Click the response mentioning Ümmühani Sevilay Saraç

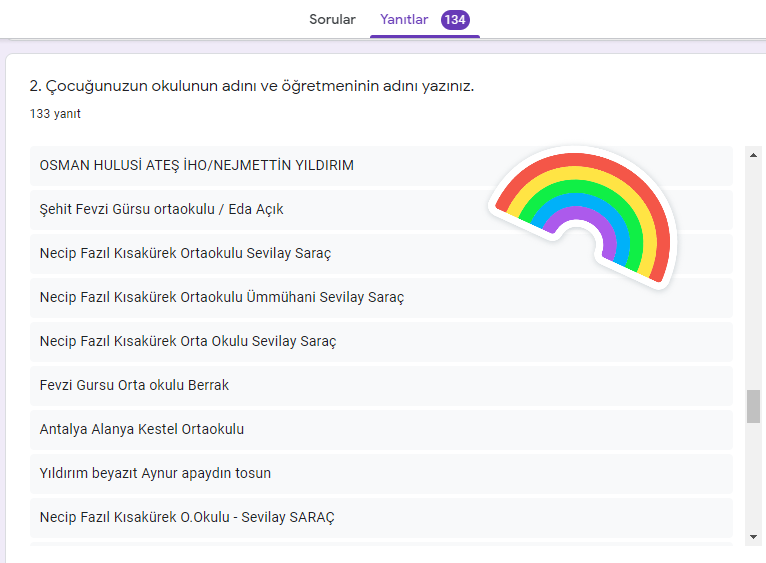222,297
